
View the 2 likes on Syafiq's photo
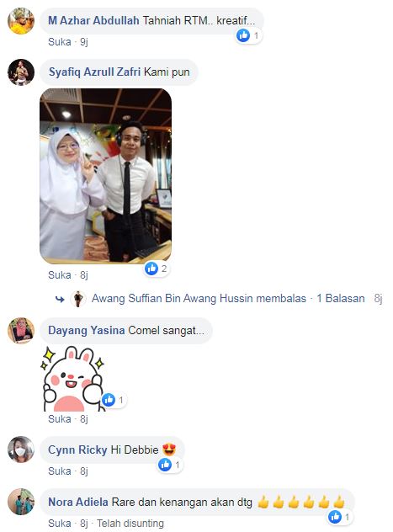tap(157, 269)
